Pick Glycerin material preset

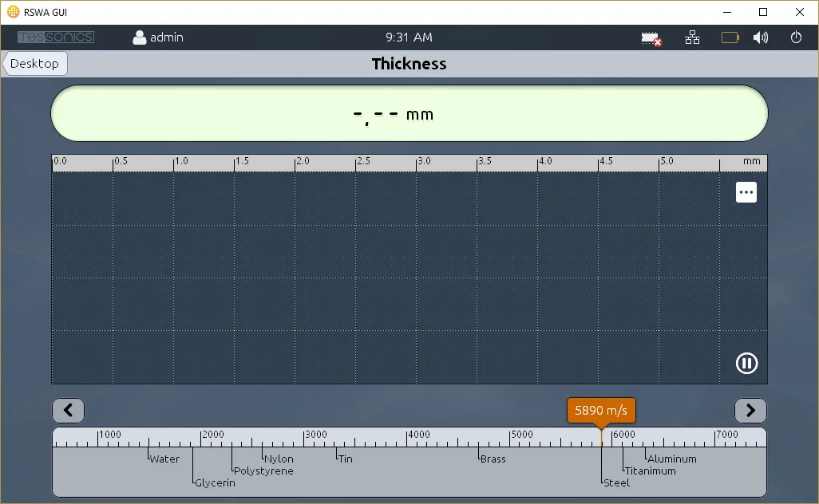pyautogui.click(x=215, y=482)
